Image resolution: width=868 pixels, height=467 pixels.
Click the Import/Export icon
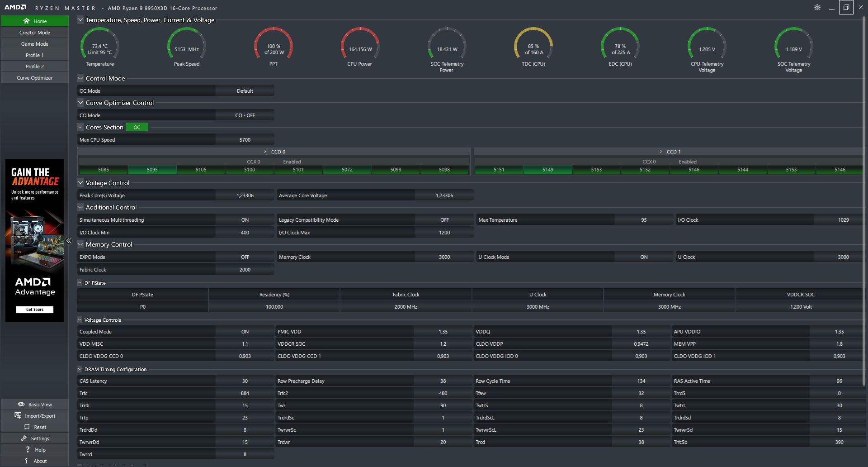click(18, 415)
